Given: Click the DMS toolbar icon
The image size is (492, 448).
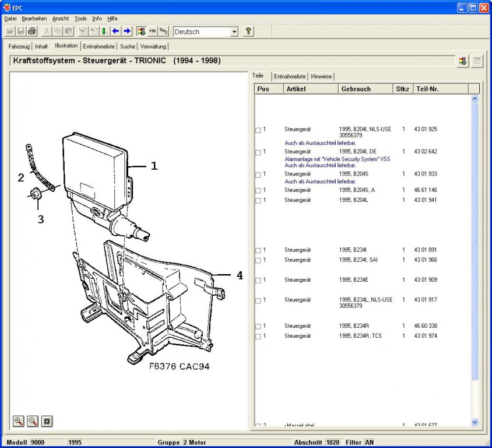Looking at the screenshot, I should 163,31.
